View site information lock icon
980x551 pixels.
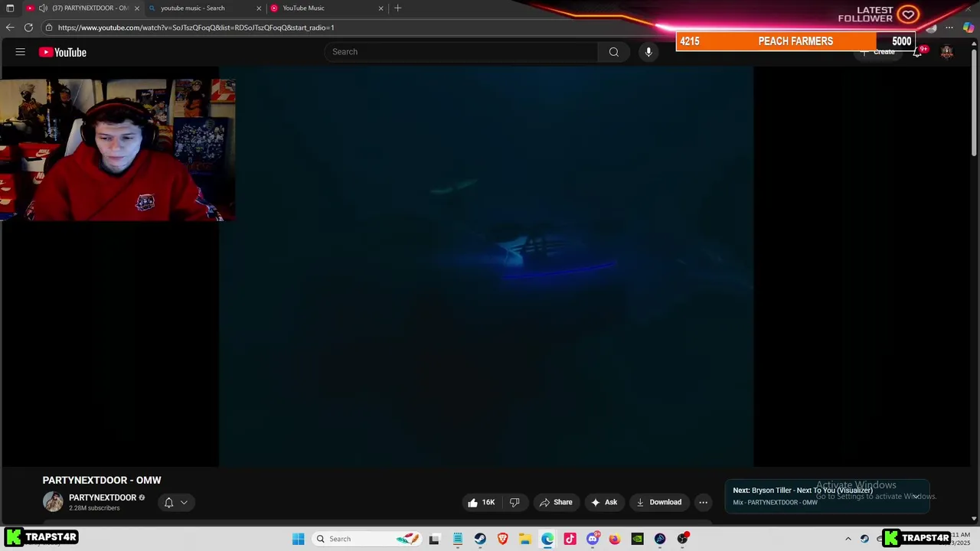[x=49, y=28]
